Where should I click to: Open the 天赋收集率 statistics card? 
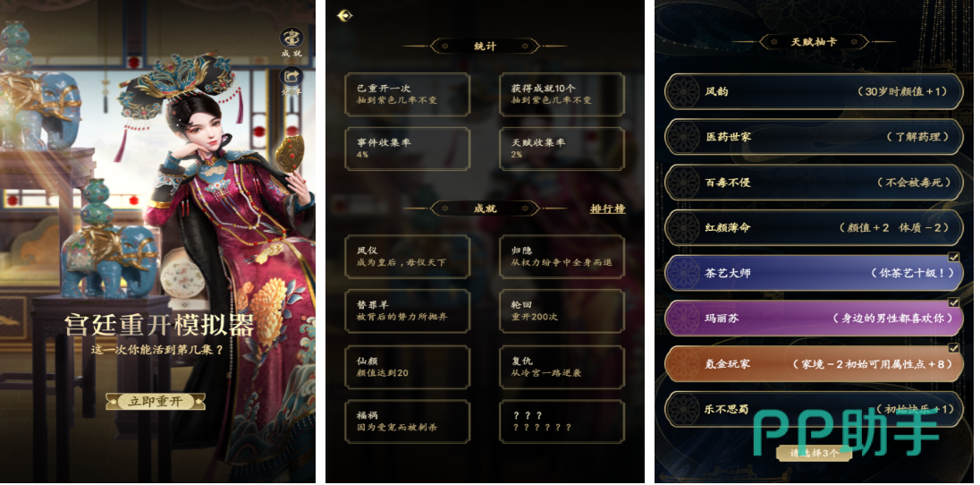point(562,149)
